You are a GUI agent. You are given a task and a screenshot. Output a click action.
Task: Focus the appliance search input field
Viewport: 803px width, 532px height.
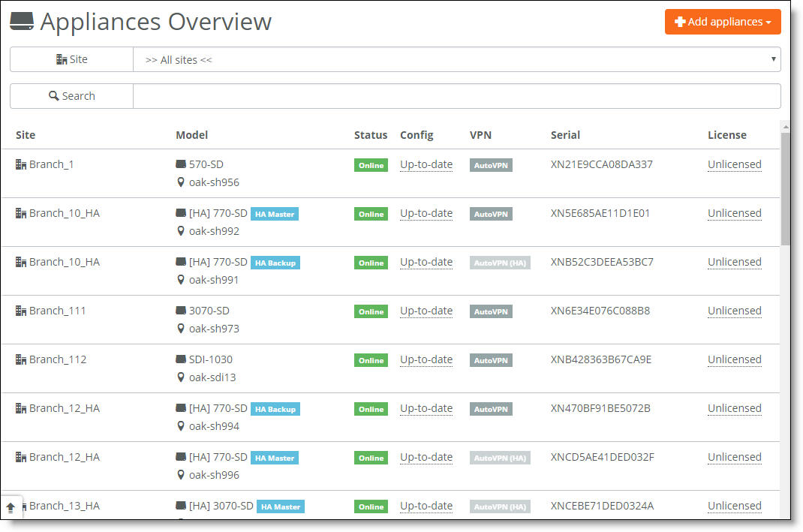457,96
